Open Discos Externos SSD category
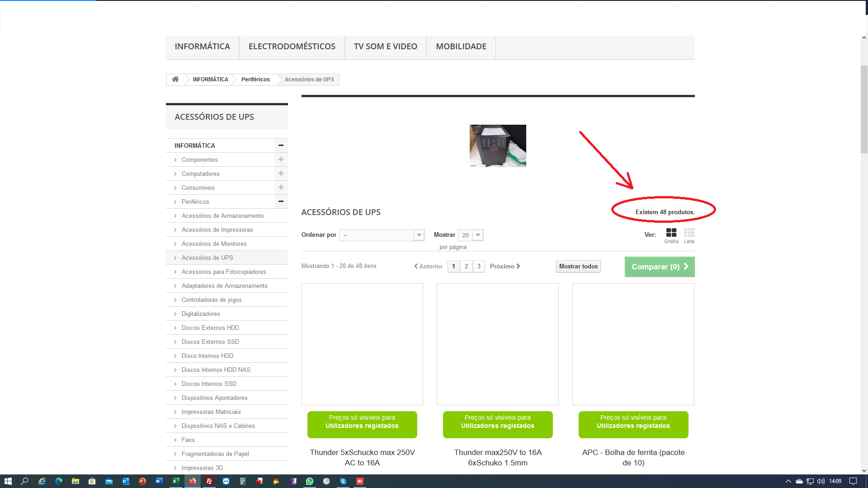 point(210,342)
